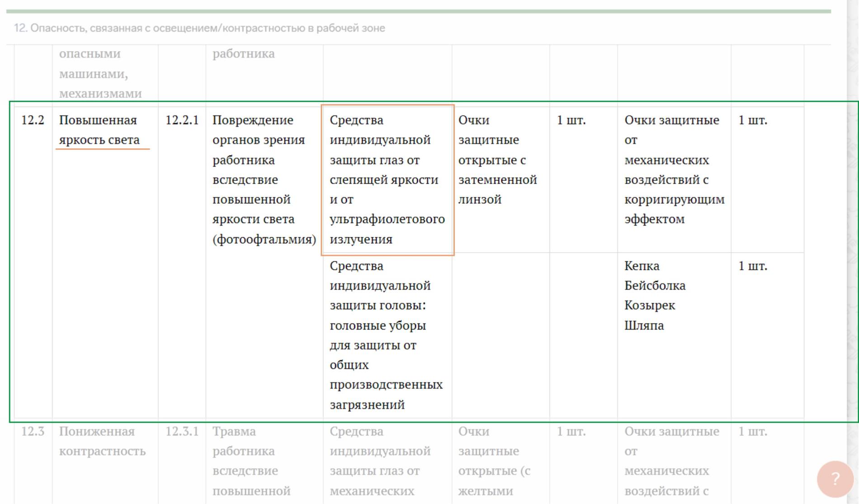The width and height of the screenshot is (859, 504).
Task: Click the cell 'Очки защитные открытые с затемненной линзой'
Action: pos(501,180)
